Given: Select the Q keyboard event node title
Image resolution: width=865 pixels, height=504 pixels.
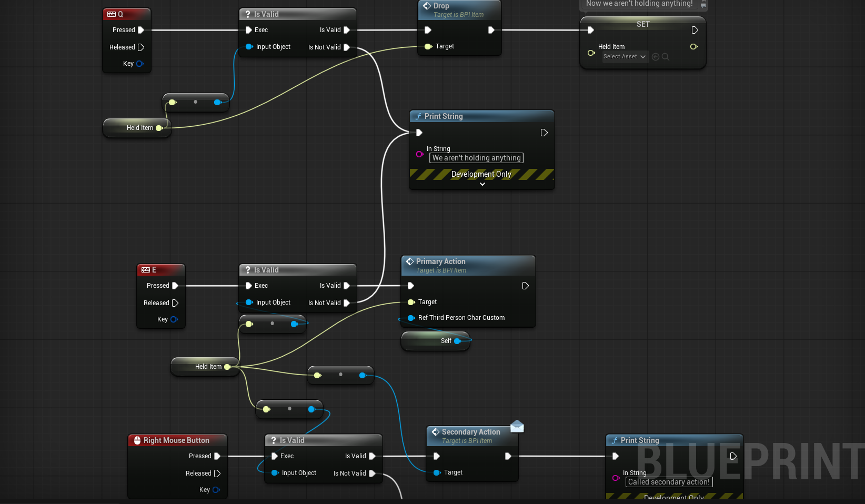Looking at the screenshot, I should [x=120, y=14].
